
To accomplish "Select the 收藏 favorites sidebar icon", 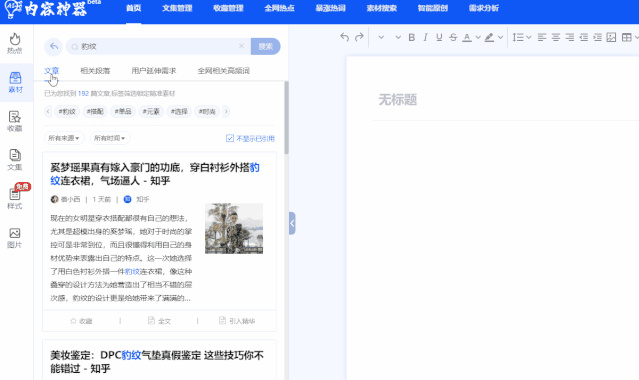I will tap(15, 122).
